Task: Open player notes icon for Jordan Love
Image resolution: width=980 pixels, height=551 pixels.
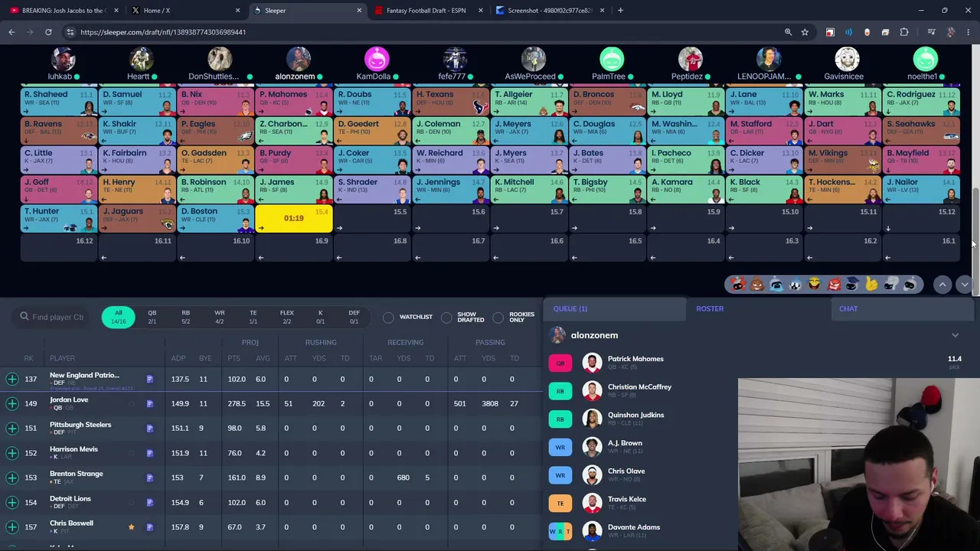Action: point(149,403)
